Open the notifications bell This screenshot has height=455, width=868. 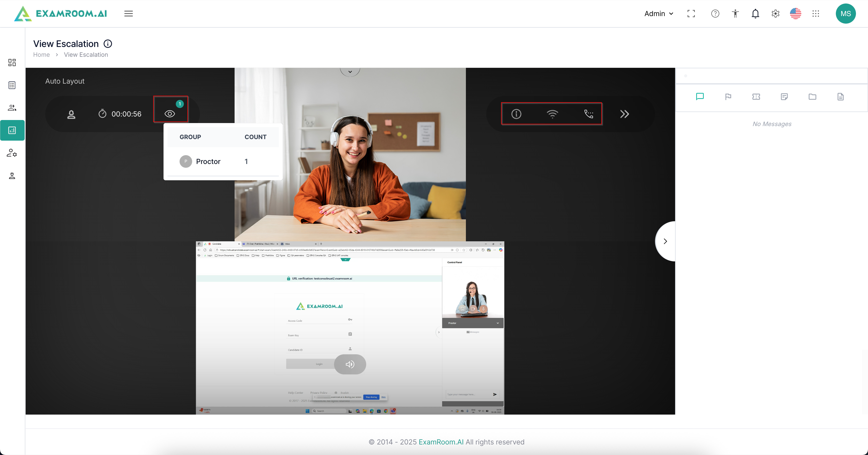tap(755, 14)
